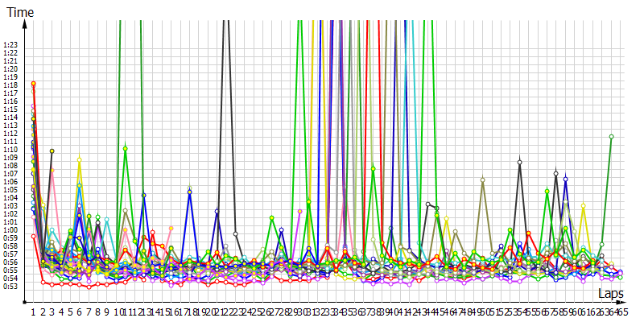The height and width of the screenshot is (322, 644).
Task: Select the green peak marker at 1:10 on lap 11
Action: [x=126, y=148]
